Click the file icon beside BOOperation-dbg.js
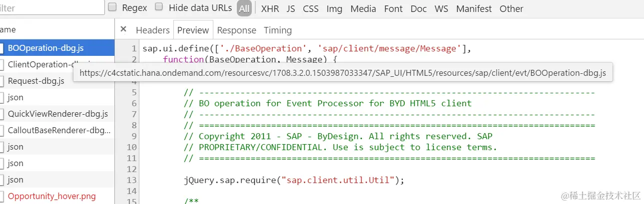644x204 pixels. point(2,48)
